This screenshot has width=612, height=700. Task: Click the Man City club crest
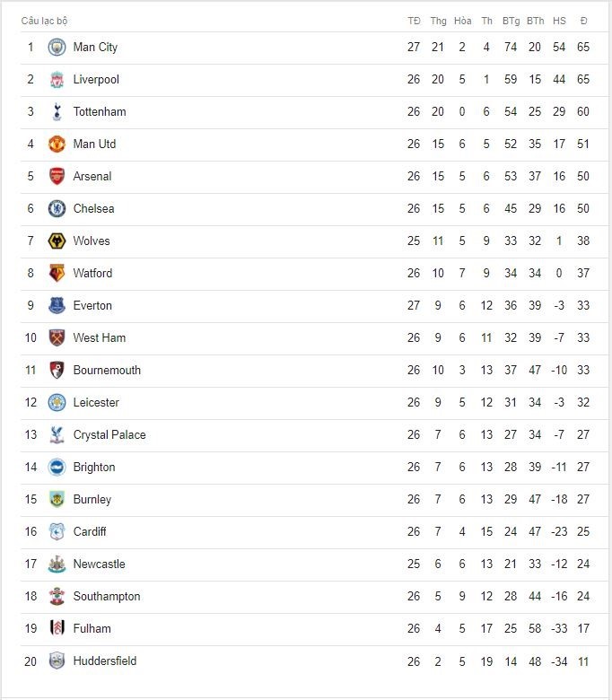pos(57,48)
